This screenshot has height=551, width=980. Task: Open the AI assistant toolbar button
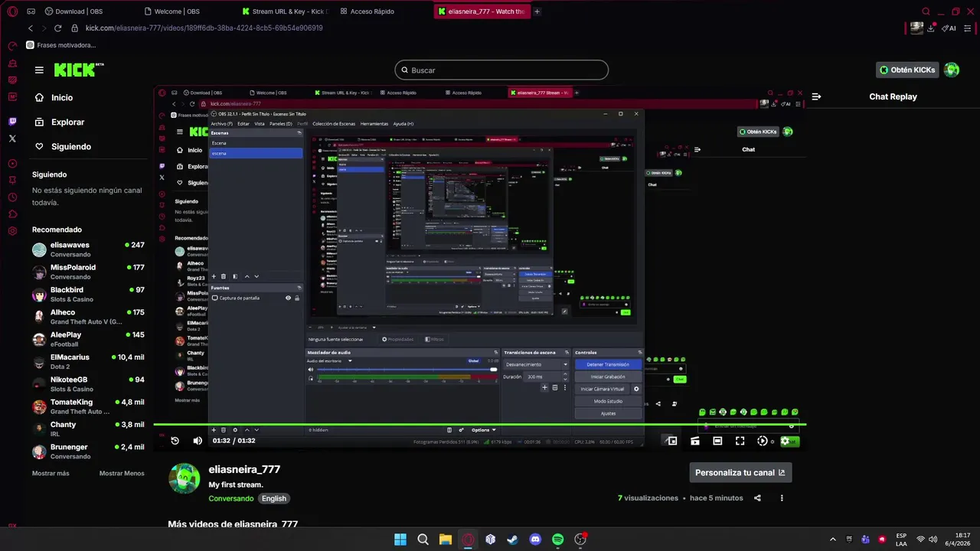[949, 28]
